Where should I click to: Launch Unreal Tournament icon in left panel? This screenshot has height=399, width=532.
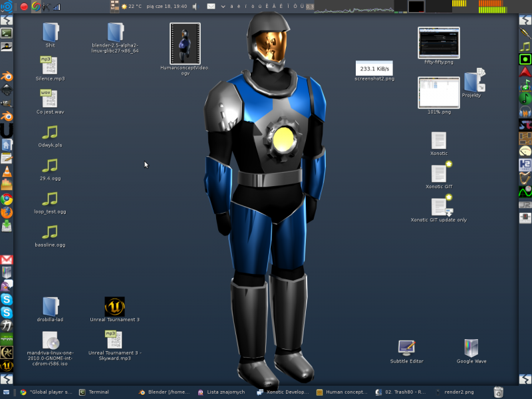tap(7, 366)
